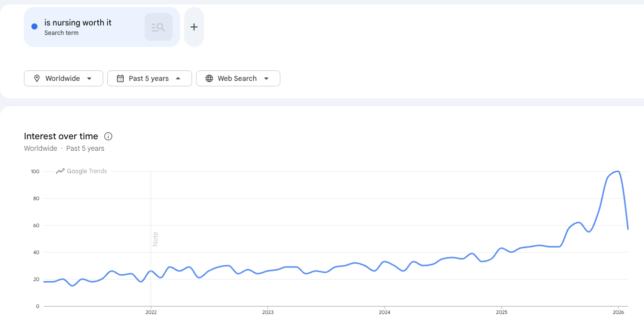
Task: Click the calendar icon in the Past 5 years filter
Action: coord(120,78)
